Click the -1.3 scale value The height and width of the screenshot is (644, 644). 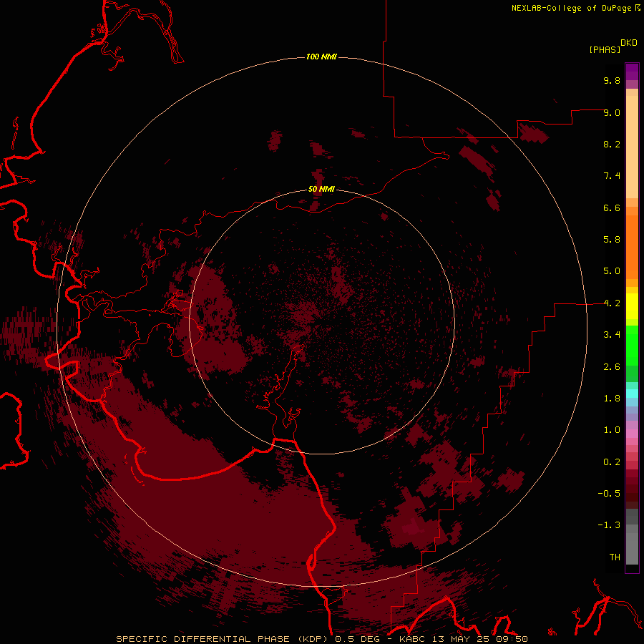point(609,525)
